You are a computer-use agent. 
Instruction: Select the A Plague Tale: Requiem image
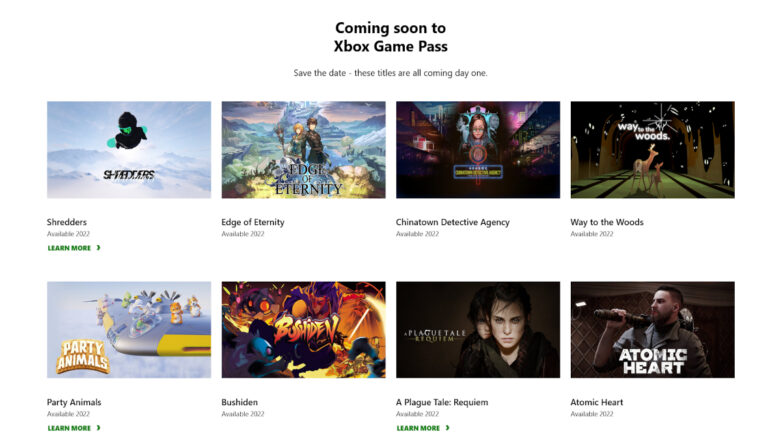[x=478, y=330]
